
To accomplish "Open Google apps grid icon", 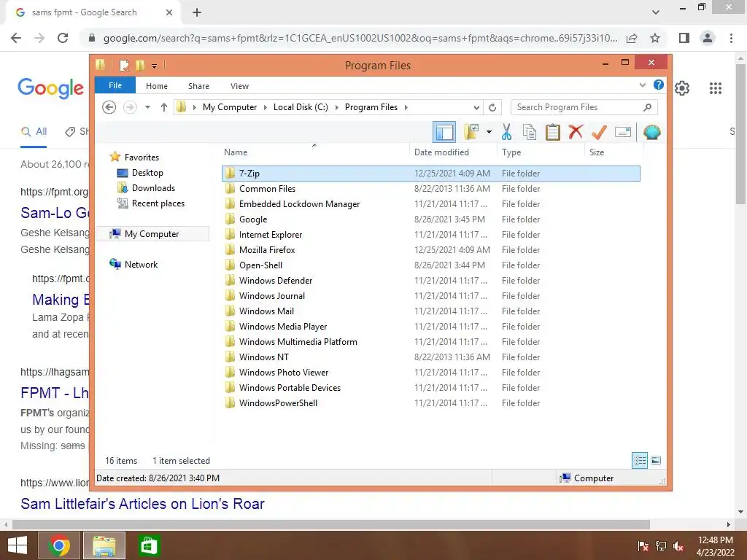I will [x=716, y=88].
